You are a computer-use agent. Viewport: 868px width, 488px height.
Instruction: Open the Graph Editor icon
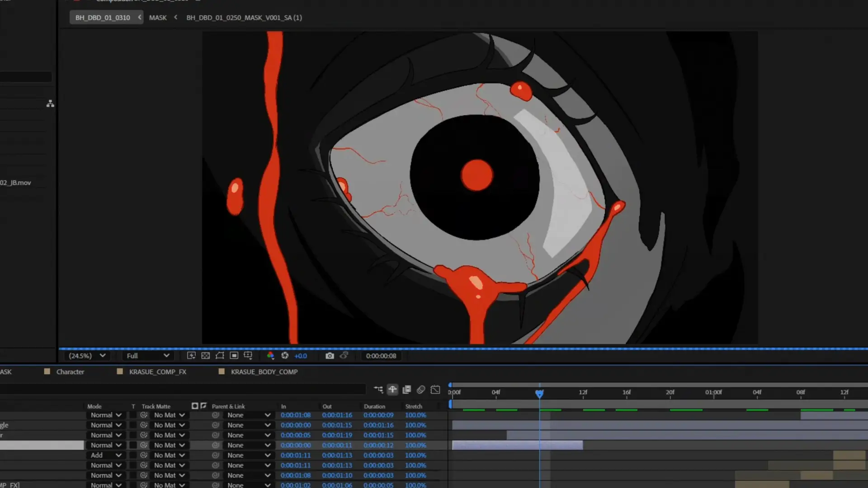(435, 389)
